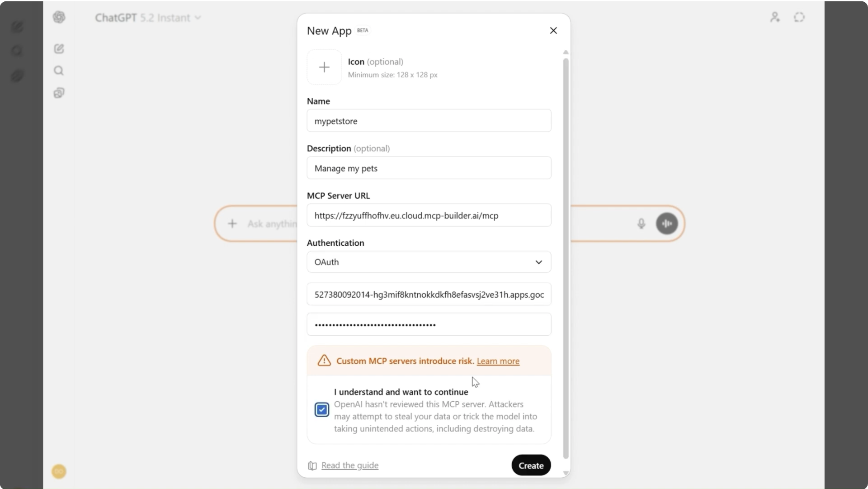Start a temporary chat via the dashed circle icon

pyautogui.click(x=799, y=17)
